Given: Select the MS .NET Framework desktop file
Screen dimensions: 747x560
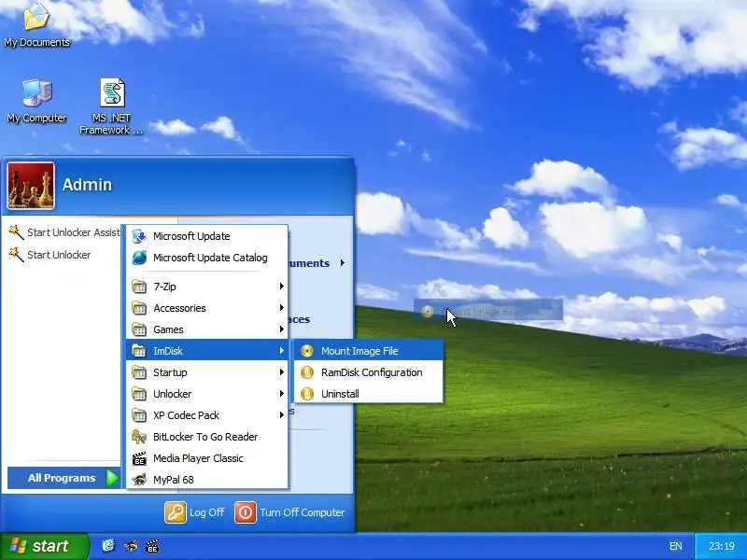Looking at the screenshot, I should tap(112, 106).
